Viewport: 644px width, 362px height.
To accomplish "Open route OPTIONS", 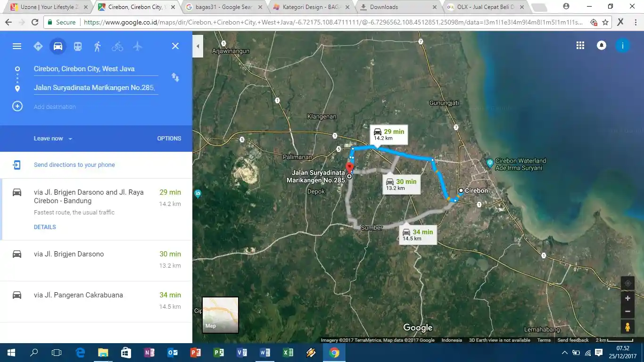I will click(169, 139).
